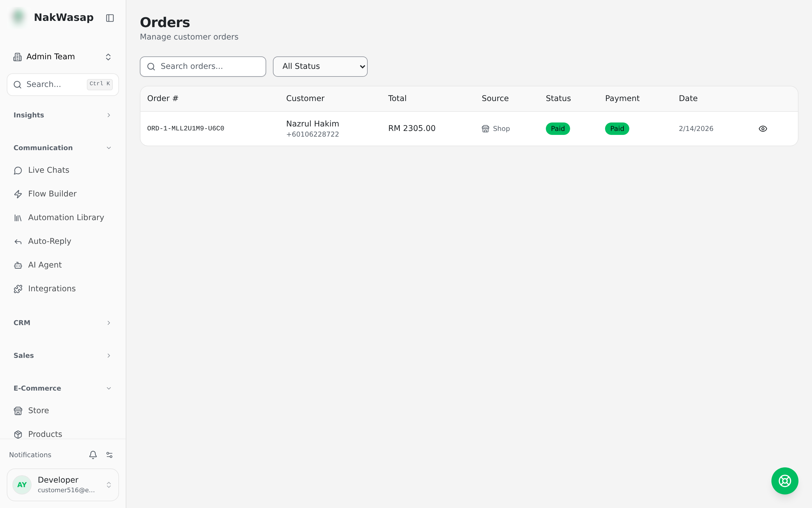Open Live Chats
Screen dimensions: 812x508
pos(63,170)
